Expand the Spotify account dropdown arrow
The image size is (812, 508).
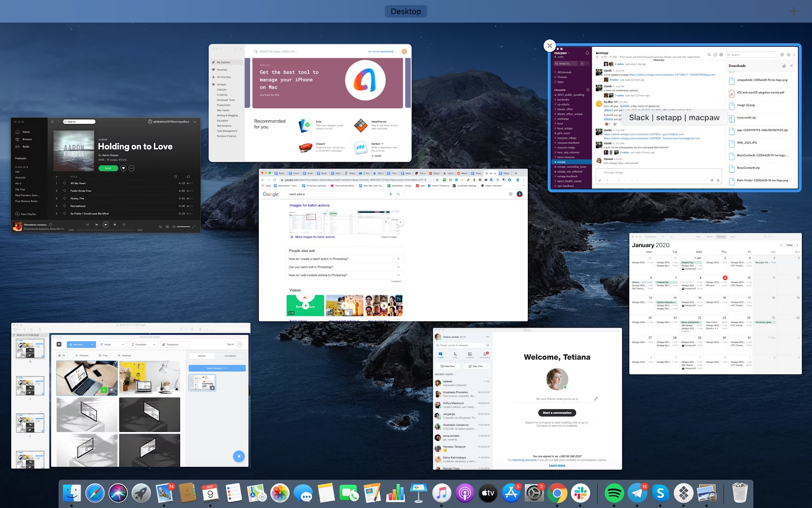[x=195, y=122]
